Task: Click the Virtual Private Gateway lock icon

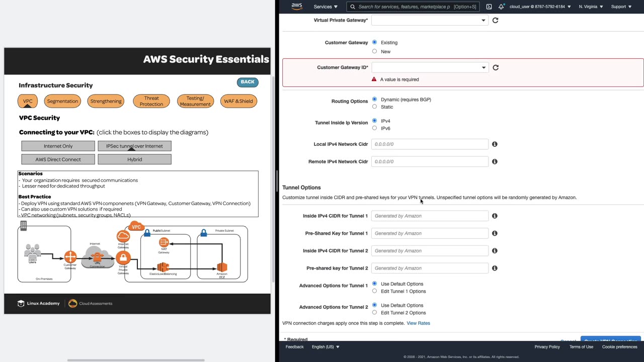Action: pos(123,258)
